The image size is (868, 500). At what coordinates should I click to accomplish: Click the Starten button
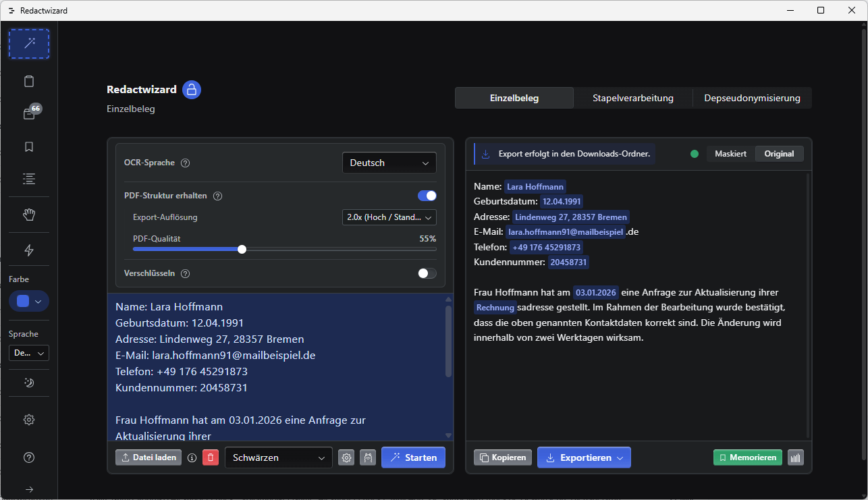tap(413, 457)
